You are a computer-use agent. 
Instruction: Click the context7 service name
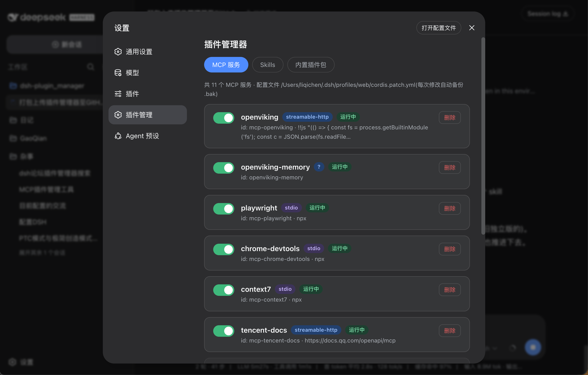coord(256,289)
